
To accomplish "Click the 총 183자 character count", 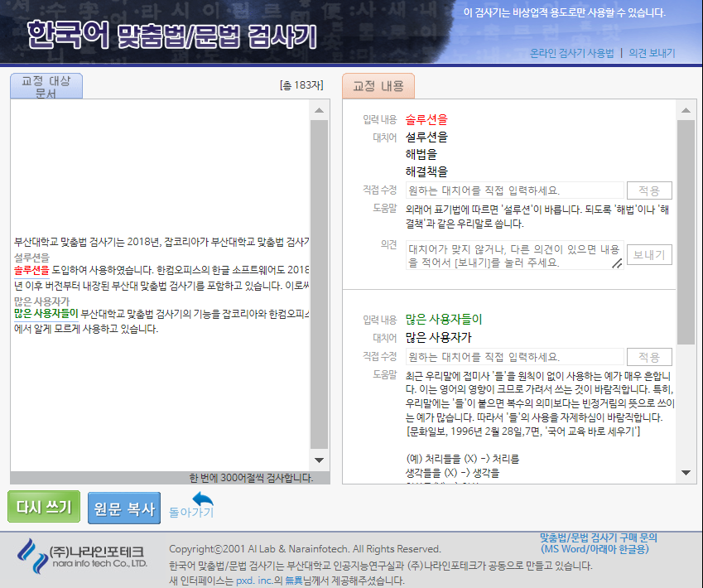I will pyautogui.click(x=301, y=85).
